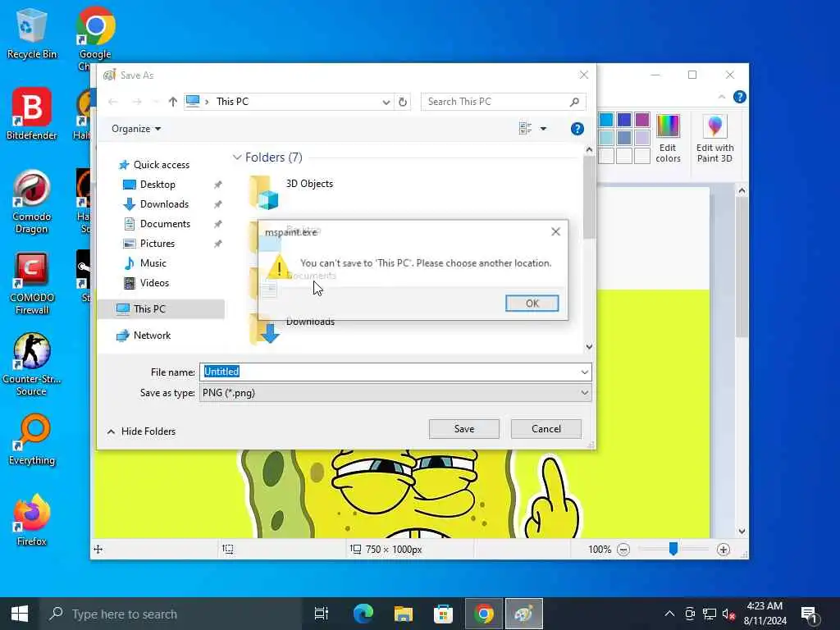Click 'This PC' breadcrumb in address bar
Image resolution: width=840 pixels, height=630 pixels.
click(x=232, y=102)
